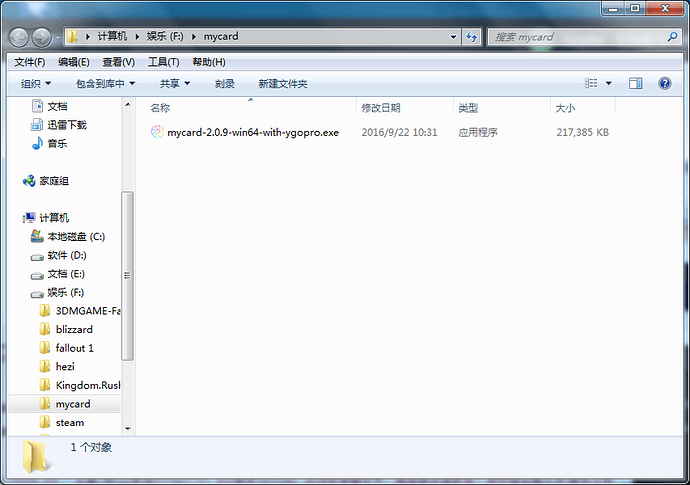Select the steam folder in sidebar
The height and width of the screenshot is (485, 690).
(69, 422)
